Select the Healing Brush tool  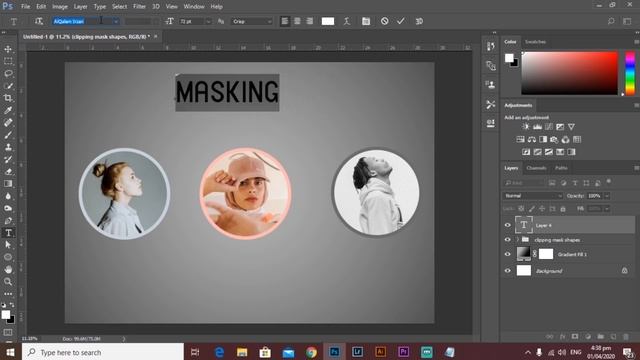point(8,122)
